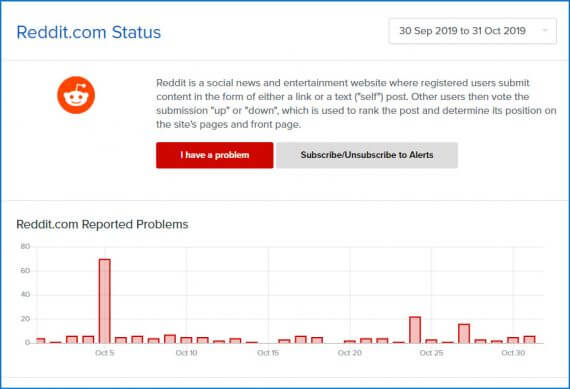Viewport: 570px width, 389px height.
Task: Click the Oct 10 axis label
Action: pyautogui.click(x=186, y=353)
